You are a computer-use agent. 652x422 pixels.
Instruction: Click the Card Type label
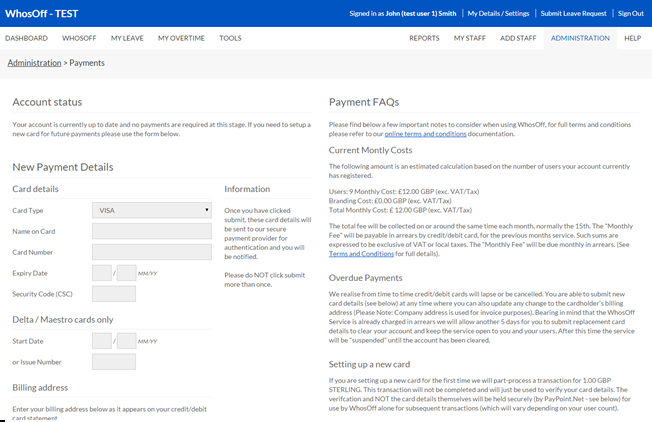click(x=28, y=210)
